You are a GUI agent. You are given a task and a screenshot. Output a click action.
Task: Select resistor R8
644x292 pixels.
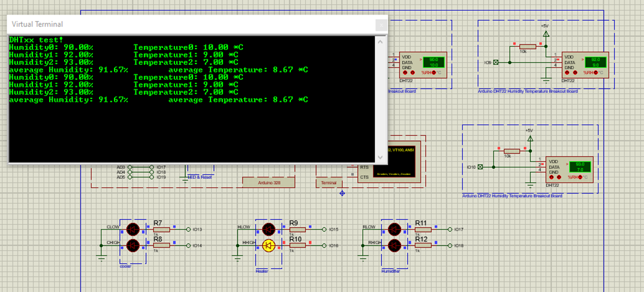point(161,246)
